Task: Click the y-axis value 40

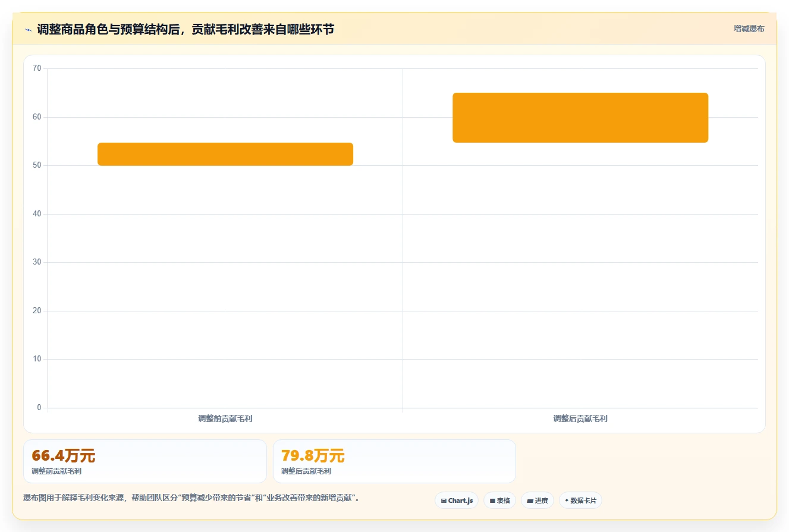Action: point(37,214)
